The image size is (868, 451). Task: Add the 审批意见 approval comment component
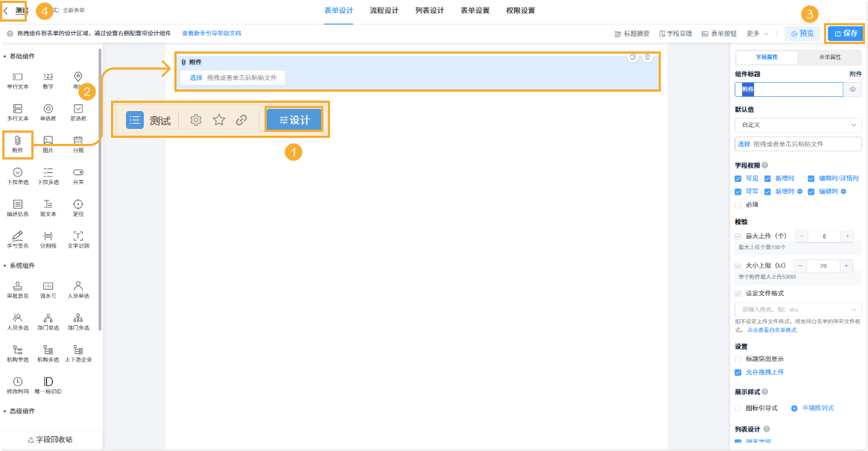coord(18,286)
